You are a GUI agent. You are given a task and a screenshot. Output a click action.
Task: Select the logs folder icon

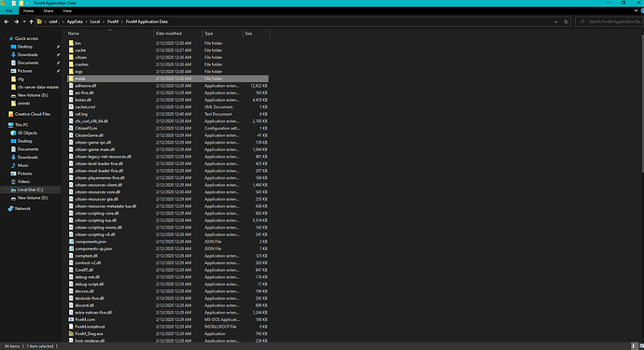click(x=71, y=72)
